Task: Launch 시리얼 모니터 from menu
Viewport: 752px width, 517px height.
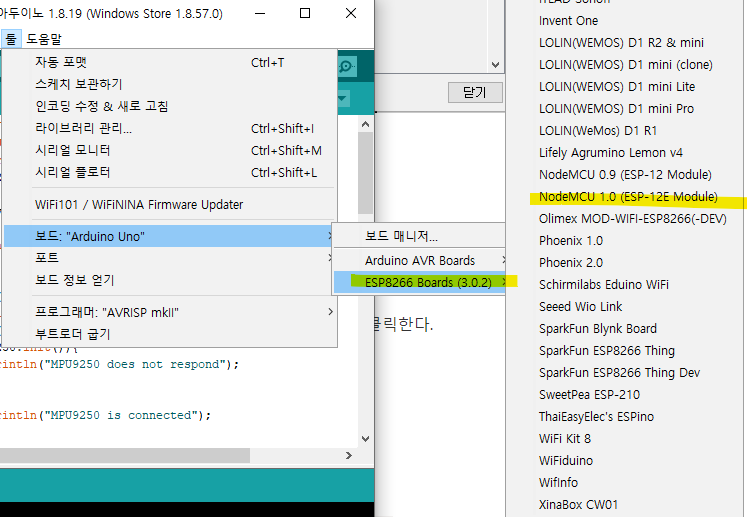Action: pos(170,151)
